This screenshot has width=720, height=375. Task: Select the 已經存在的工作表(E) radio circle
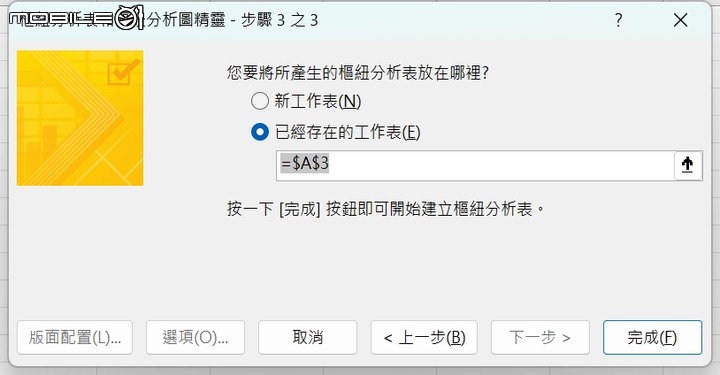259,132
